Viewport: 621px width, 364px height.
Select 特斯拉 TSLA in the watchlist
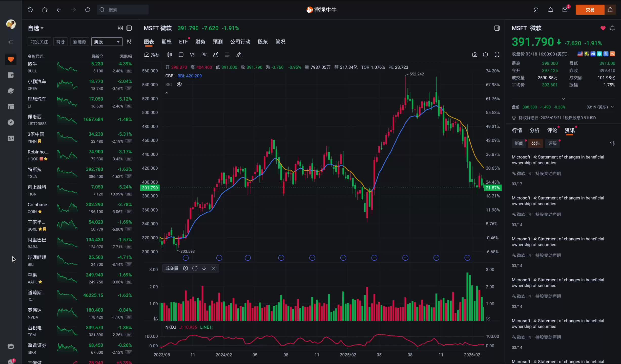pyautogui.click(x=80, y=173)
